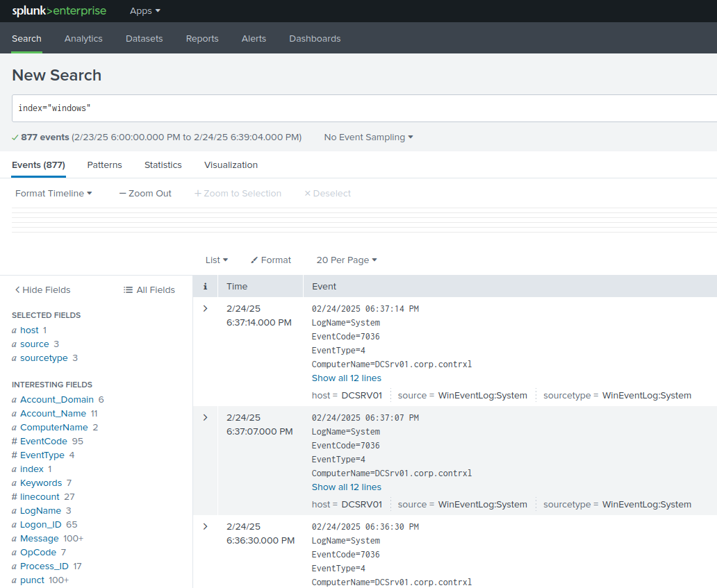Open the Account_Name field

[53, 414]
